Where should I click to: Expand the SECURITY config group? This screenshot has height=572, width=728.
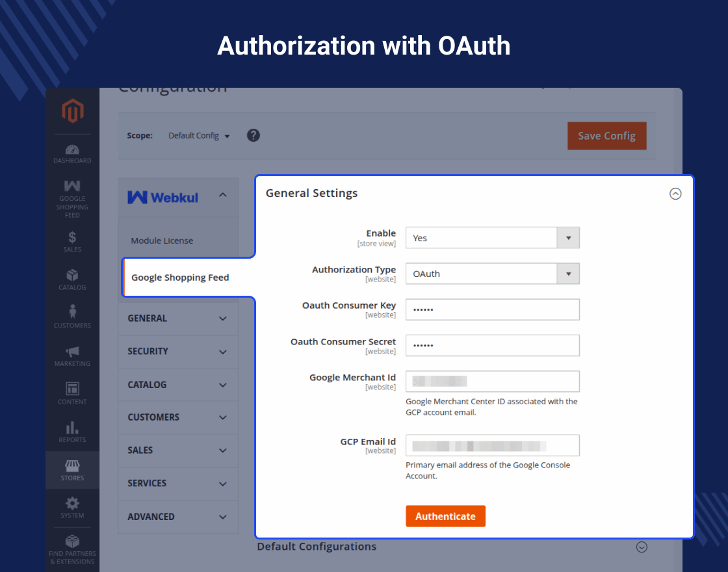[178, 352]
